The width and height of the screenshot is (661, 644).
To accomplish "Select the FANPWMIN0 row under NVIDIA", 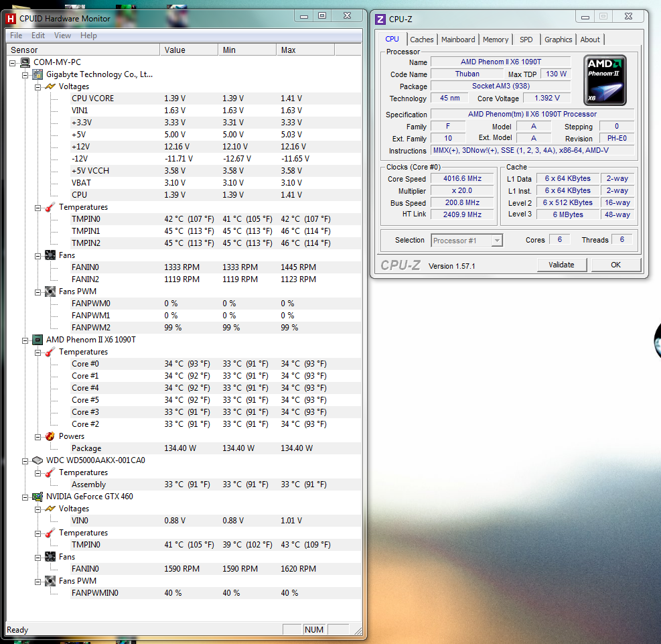I will point(216,593).
